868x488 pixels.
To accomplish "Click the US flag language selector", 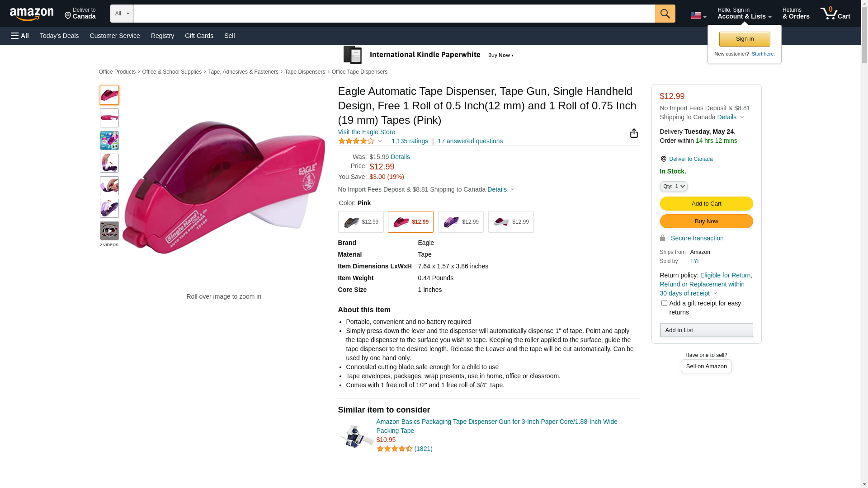I will 698,16.
